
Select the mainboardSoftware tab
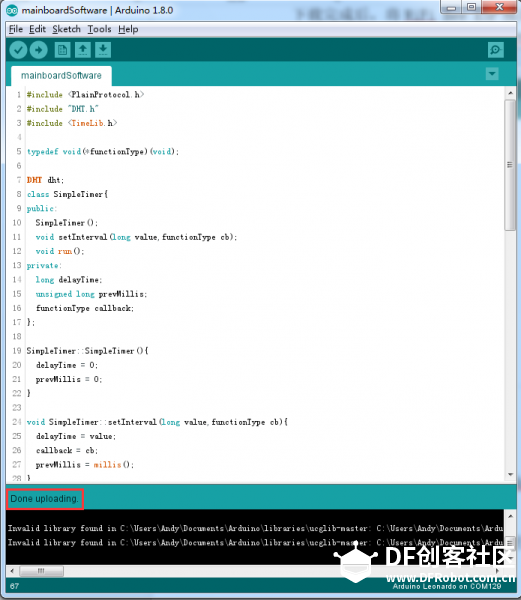(x=61, y=75)
